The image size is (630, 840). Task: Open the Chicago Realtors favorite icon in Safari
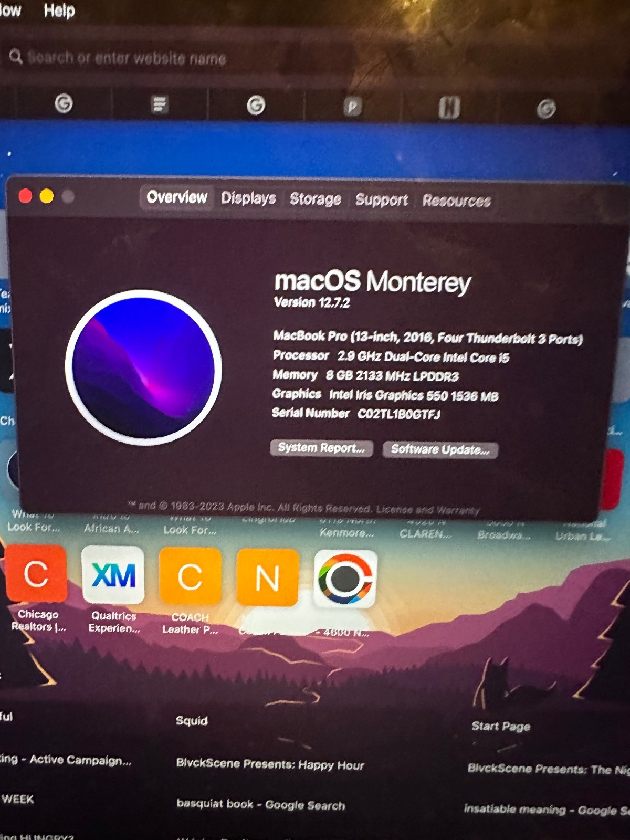pos(36,573)
